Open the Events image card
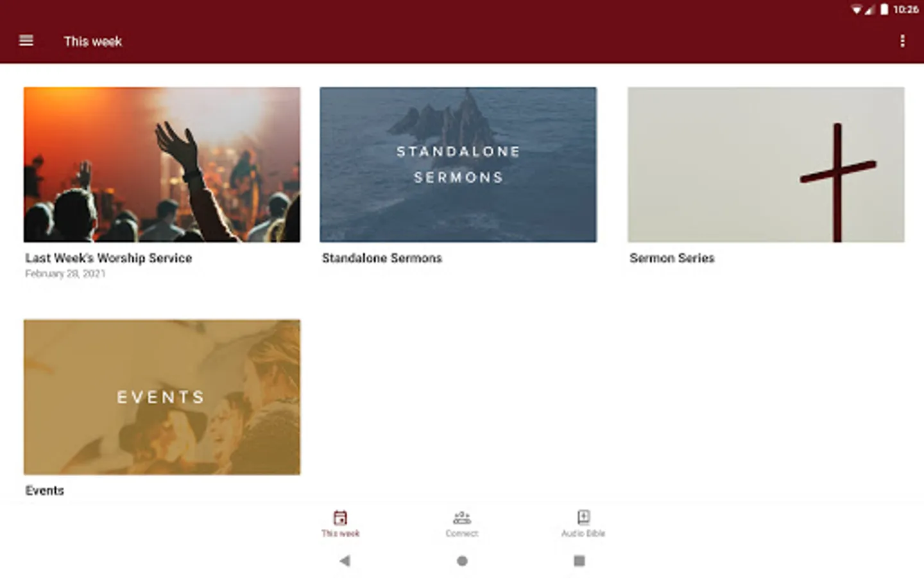This screenshot has width=924, height=578. tap(162, 397)
